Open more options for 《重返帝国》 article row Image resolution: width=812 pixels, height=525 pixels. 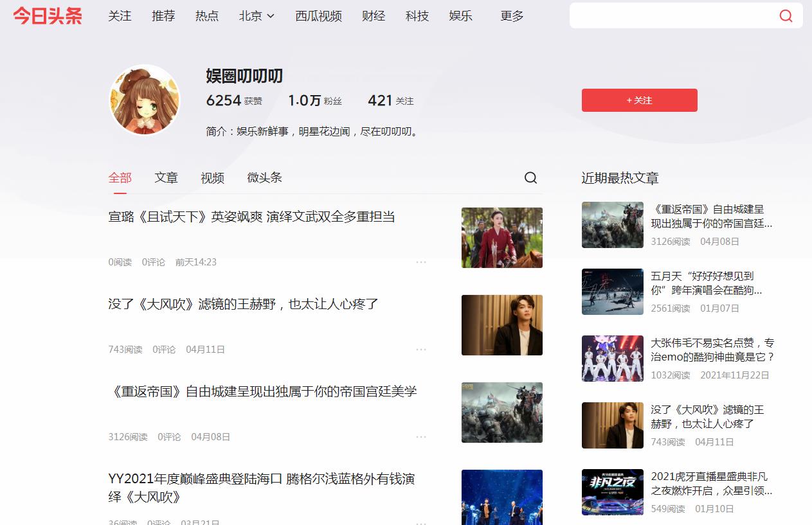421,437
